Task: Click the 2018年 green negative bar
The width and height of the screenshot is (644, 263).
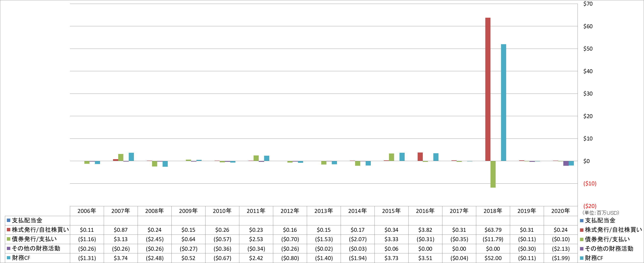Action: (x=493, y=174)
